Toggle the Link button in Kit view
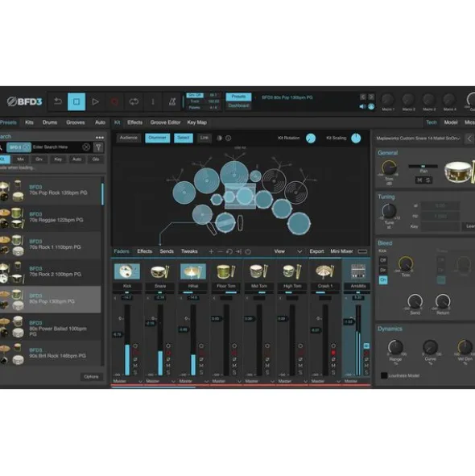This screenshot has width=475, height=476. [x=204, y=138]
